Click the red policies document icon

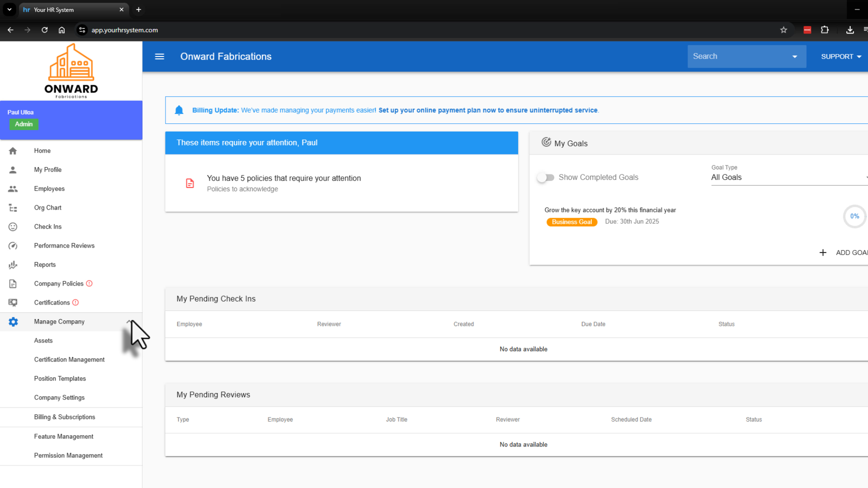click(x=190, y=183)
